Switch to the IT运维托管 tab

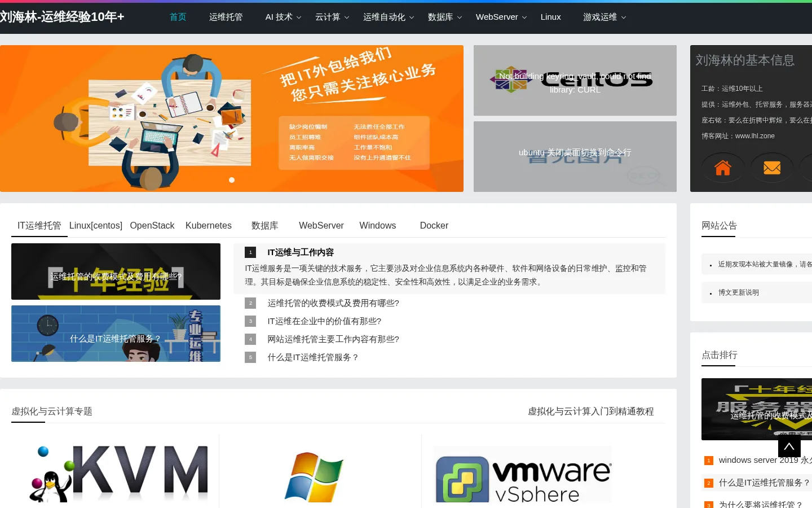click(x=39, y=226)
